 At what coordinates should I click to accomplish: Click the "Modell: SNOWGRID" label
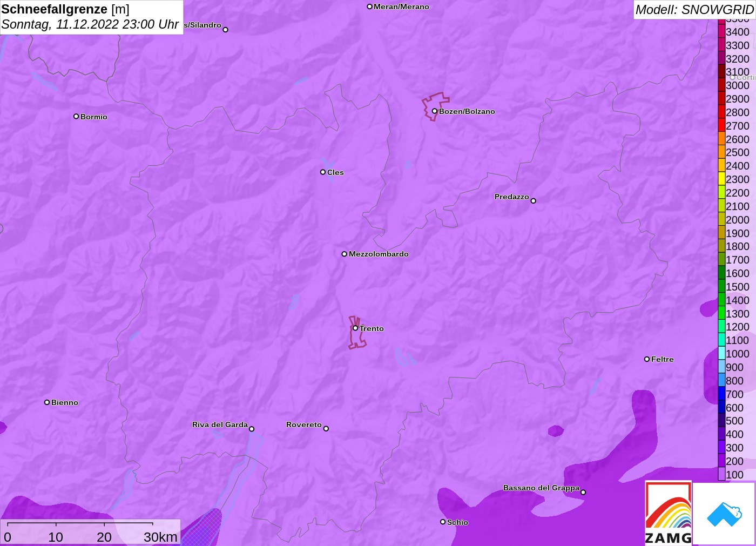[x=694, y=10]
